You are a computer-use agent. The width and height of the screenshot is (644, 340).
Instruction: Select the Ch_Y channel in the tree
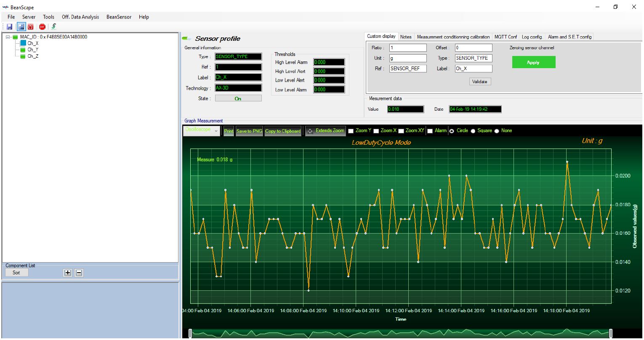[x=33, y=50]
